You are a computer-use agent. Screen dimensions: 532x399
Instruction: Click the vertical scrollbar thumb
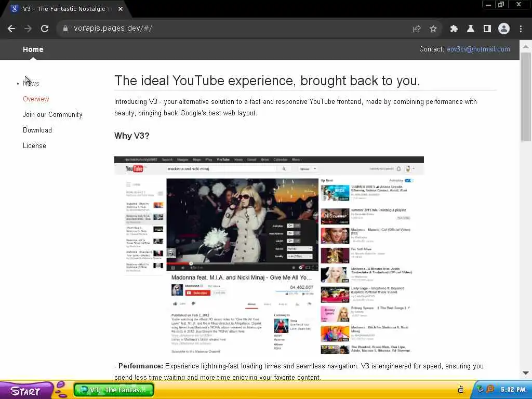526,97
